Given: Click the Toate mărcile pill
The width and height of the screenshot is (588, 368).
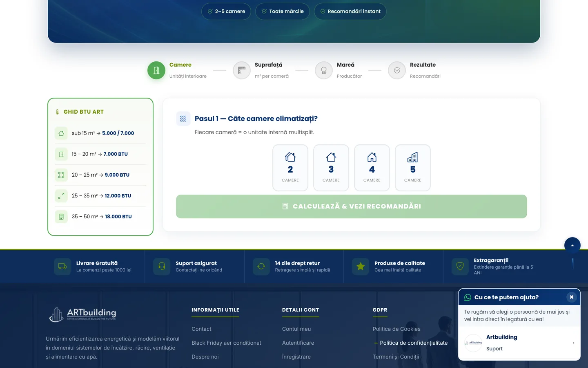Looking at the screenshot, I should tap(283, 11).
